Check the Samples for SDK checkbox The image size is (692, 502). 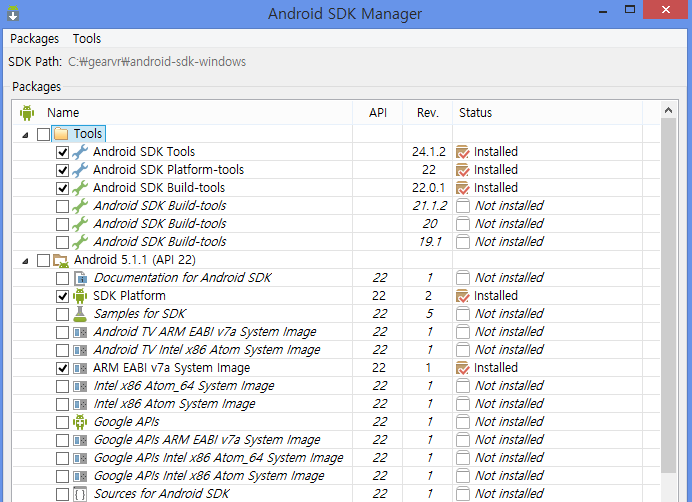click(62, 314)
